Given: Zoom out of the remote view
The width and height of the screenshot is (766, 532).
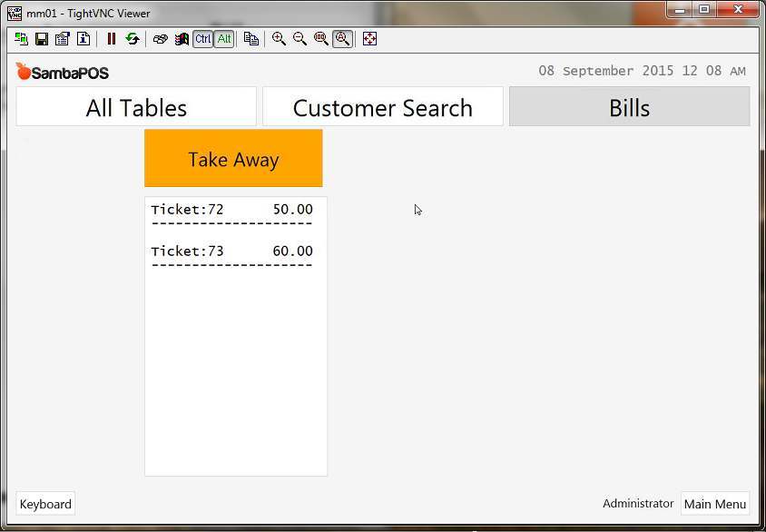Looking at the screenshot, I should 300,39.
